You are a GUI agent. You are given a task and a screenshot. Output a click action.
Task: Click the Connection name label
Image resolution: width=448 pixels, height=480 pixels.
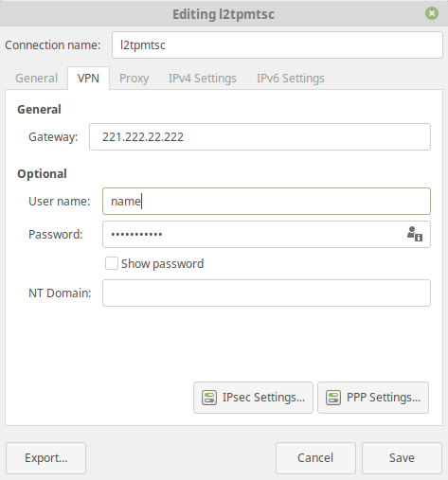pyautogui.click(x=53, y=45)
